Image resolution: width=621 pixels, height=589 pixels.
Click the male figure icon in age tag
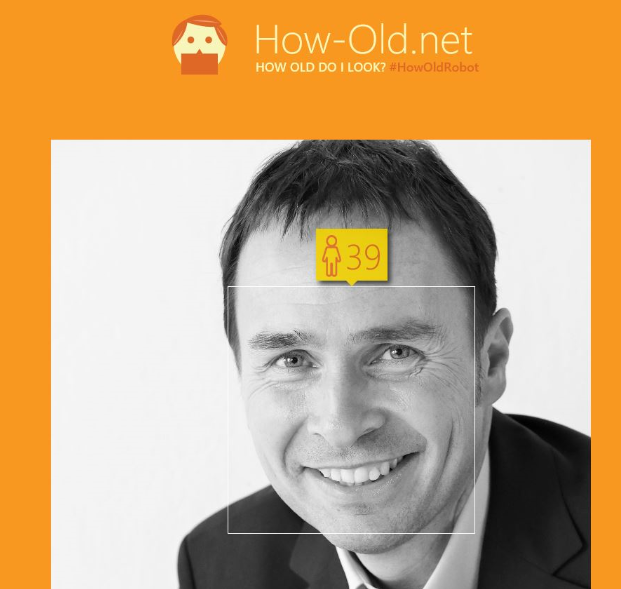(331, 255)
